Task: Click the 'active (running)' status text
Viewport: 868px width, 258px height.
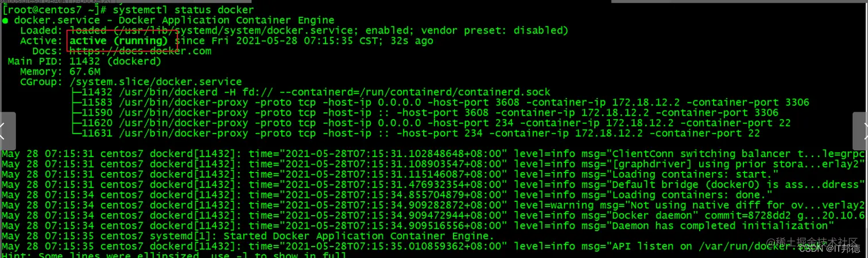Action: point(119,41)
